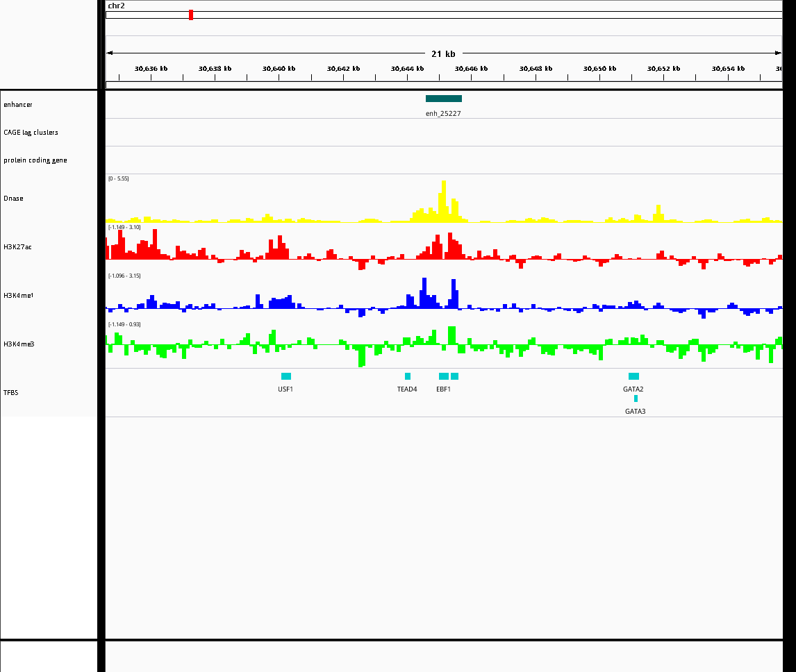The image size is (796, 672).
Task: Click the USF1 binding site box
Action: coord(286,376)
